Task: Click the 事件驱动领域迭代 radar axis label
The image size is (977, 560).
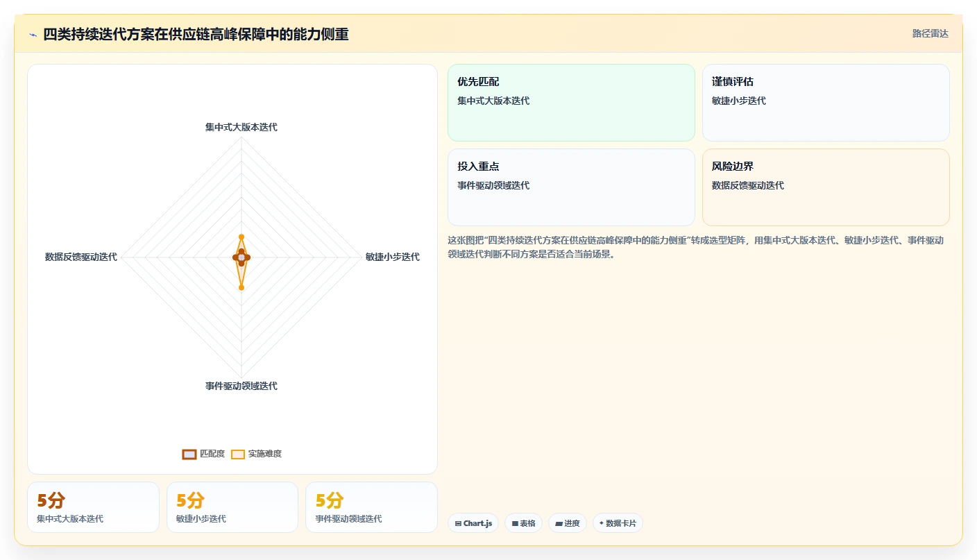Action: (x=241, y=386)
